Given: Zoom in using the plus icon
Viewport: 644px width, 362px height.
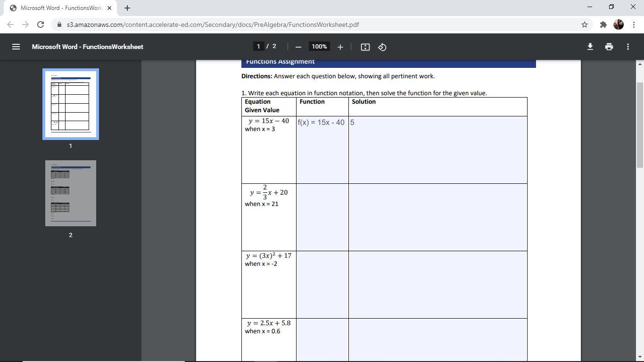Looking at the screenshot, I should 340,47.
